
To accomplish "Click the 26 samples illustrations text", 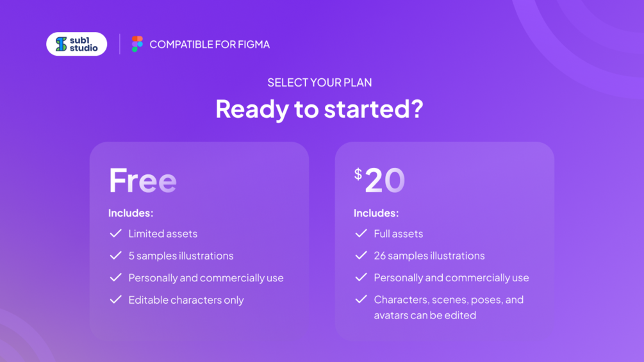I will [x=429, y=256].
